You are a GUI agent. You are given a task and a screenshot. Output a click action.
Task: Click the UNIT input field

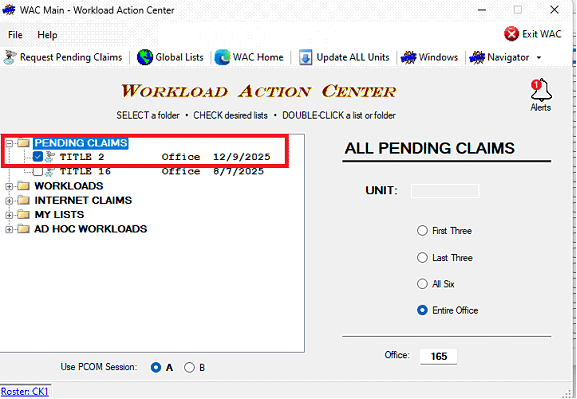pos(445,191)
